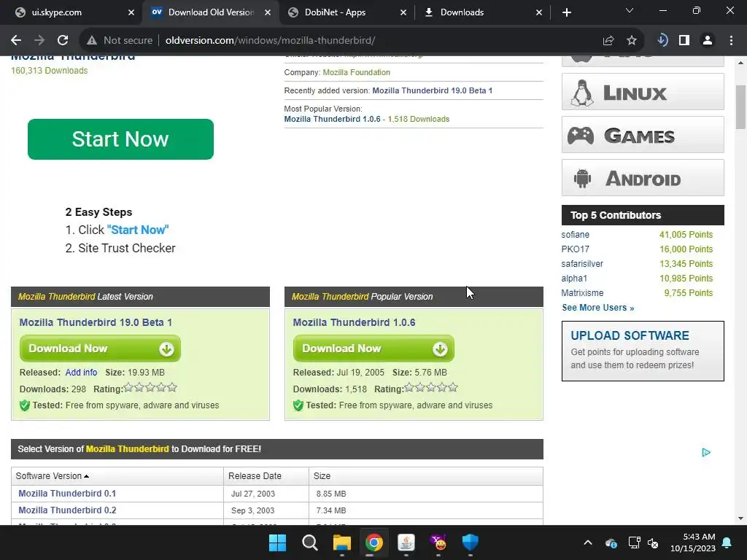
Task: Reload the current page
Action: click(63, 41)
